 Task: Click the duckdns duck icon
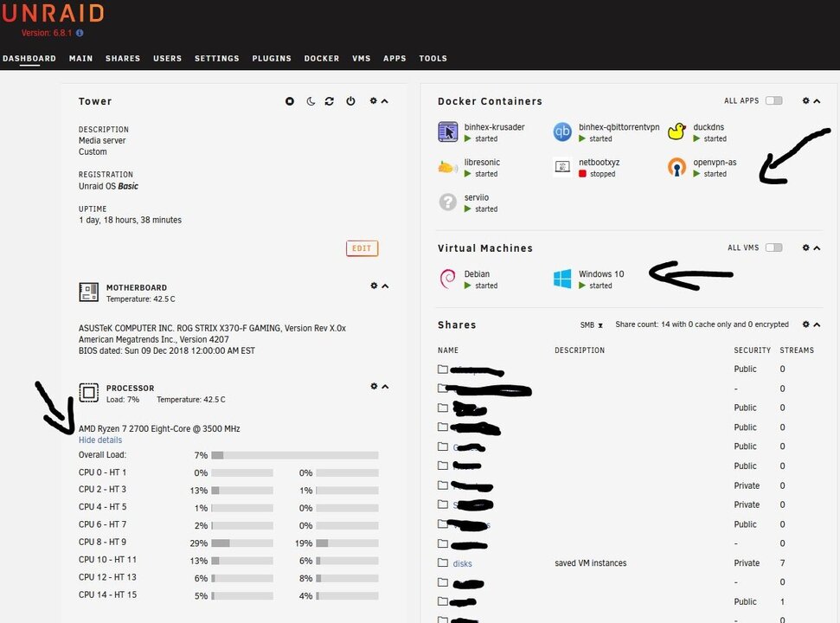pyautogui.click(x=676, y=132)
